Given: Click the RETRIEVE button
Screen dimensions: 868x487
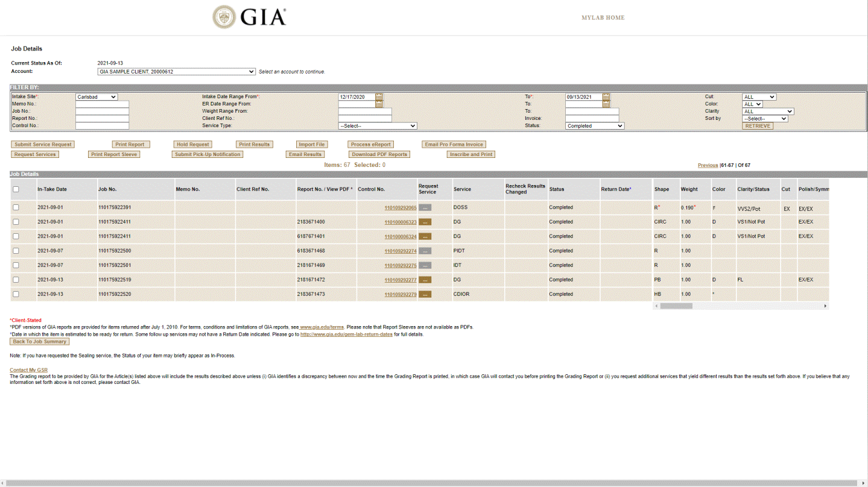Looking at the screenshot, I should (x=757, y=126).
